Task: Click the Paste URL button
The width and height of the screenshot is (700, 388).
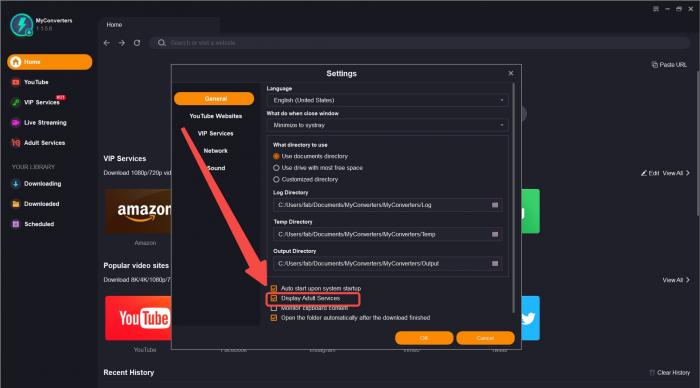Action: [669, 65]
